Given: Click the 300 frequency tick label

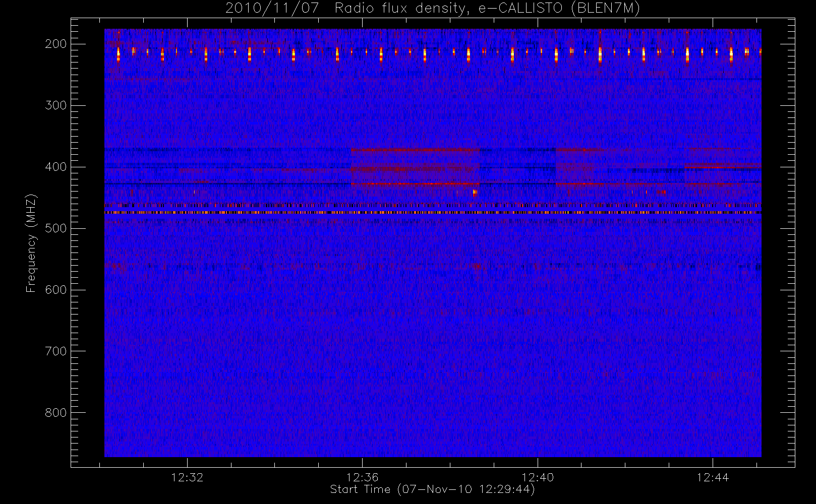Looking at the screenshot, I should point(56,105).
